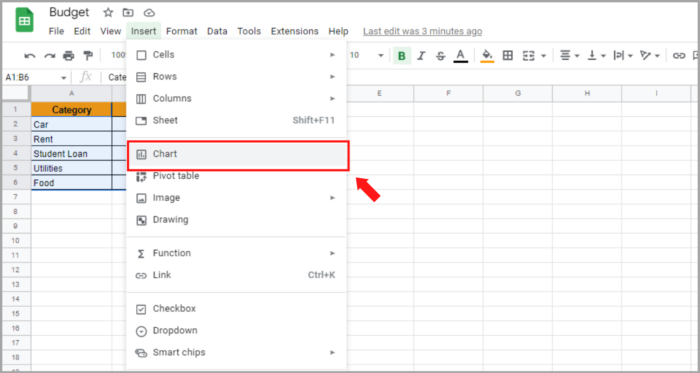Check the cloud document status icon
This screenshot has width=700, height=373.
coord(149,12)
